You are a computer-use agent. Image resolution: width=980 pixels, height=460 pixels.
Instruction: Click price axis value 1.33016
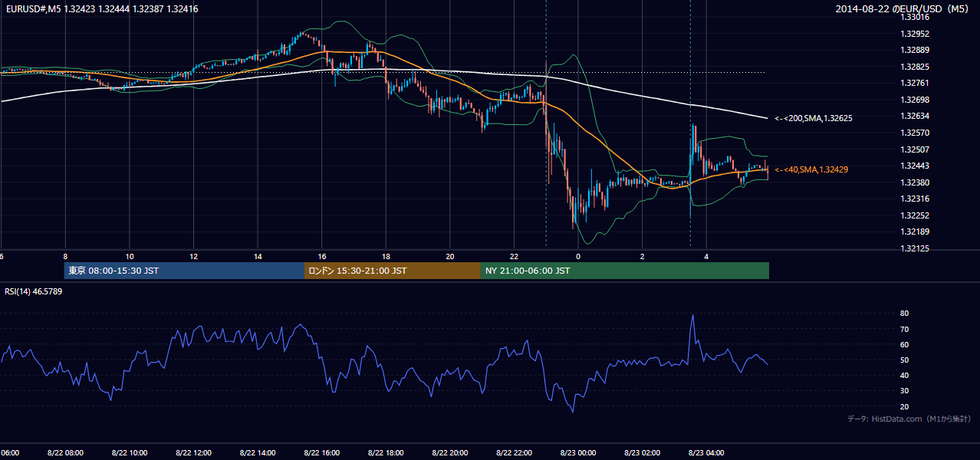tap(914, 17)
